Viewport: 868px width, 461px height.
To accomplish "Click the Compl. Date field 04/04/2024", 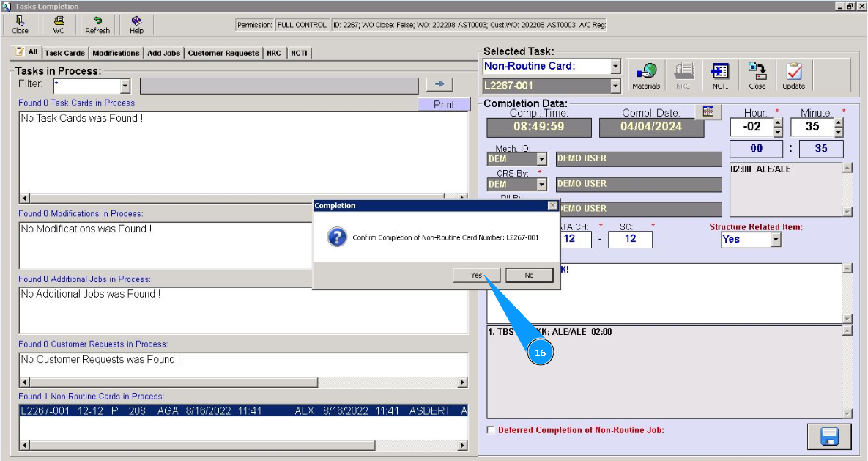I will click(651, 128).
